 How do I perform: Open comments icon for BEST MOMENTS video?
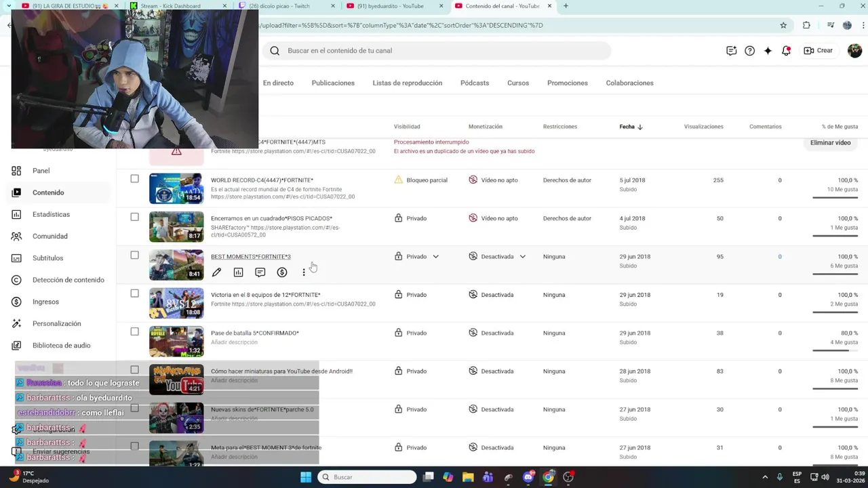point(260,272)
